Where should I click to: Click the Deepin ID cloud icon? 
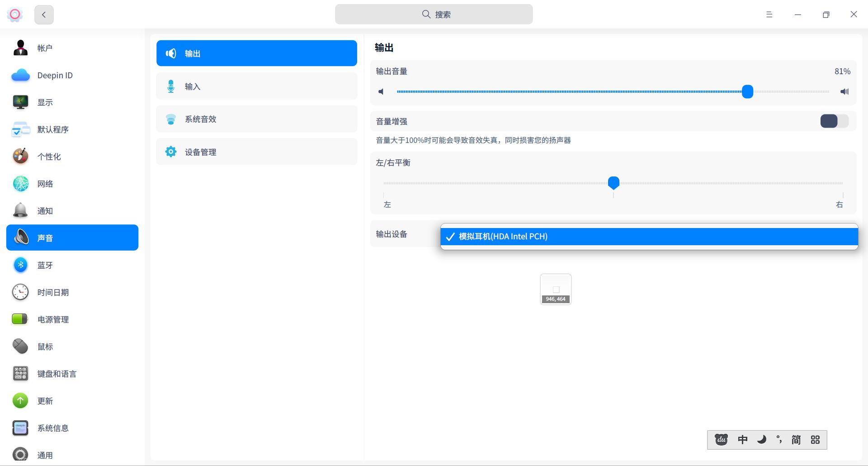(x=20, y=75)
